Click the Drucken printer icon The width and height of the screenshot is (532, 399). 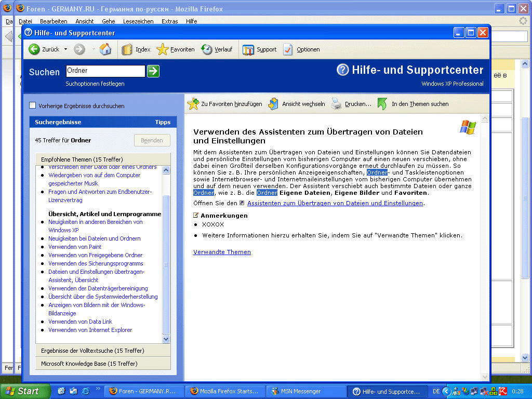(337, 104)
